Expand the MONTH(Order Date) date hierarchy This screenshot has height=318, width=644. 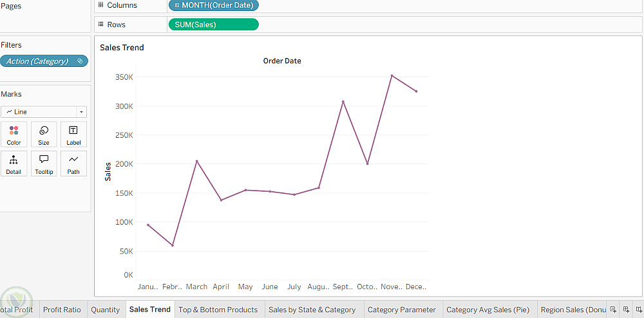click(x=177, y=5)
